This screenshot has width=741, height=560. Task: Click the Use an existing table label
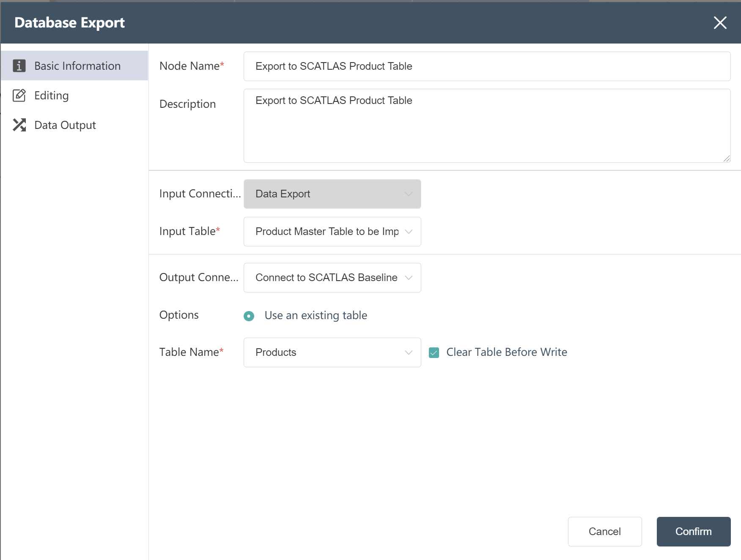click(316, 315)
